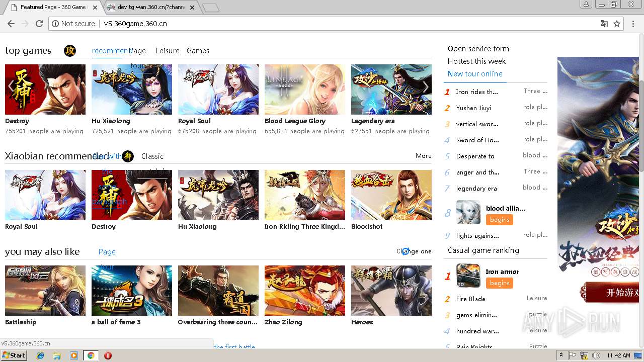Screen dimensions: 644x362
Task: Open Chrome menu with three dots
Action: tap(633, 24)
